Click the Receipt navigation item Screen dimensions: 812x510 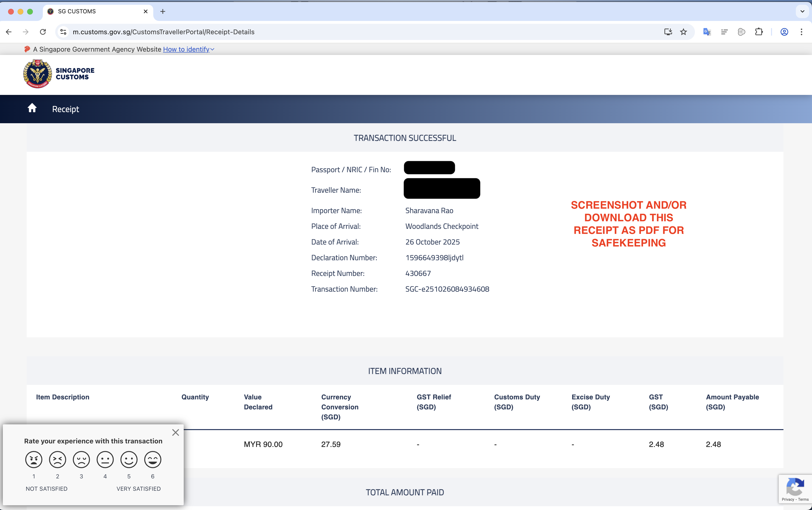click(x=65, y=108)
